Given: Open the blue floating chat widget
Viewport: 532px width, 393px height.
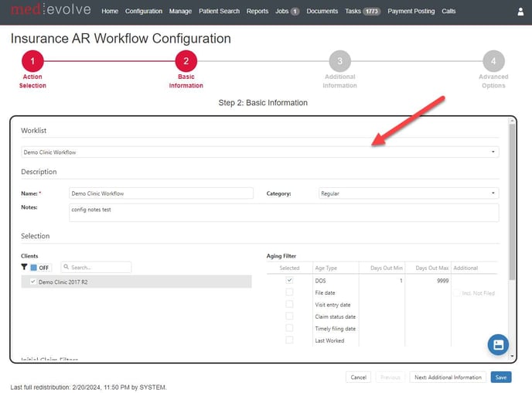Looking at the screenshot, I should tap(498, 344).
